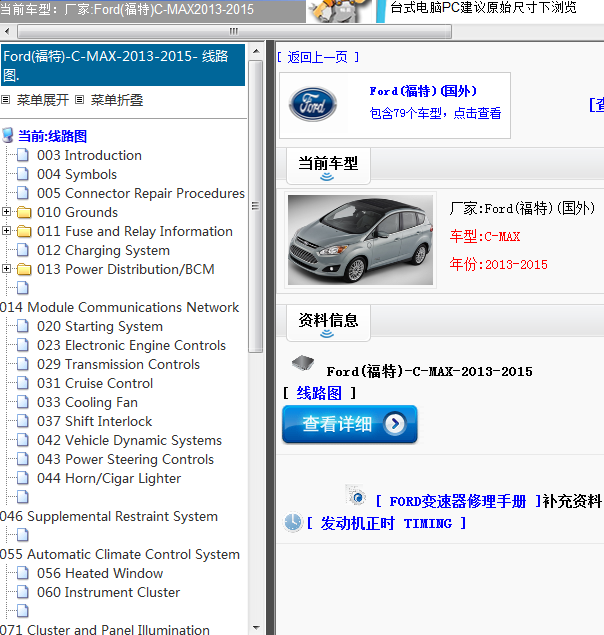Click the tree panel scroll up arrow
The image size is (604, 635).
(256, 51)
